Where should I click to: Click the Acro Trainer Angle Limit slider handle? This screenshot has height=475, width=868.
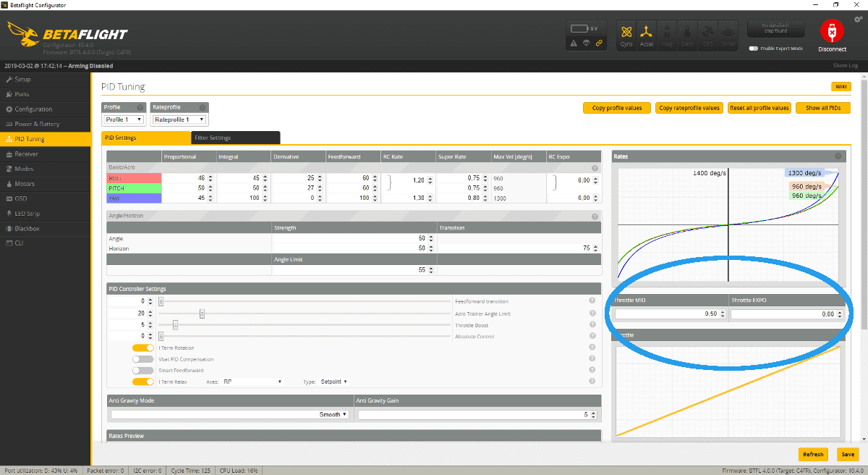coord(203,314)
